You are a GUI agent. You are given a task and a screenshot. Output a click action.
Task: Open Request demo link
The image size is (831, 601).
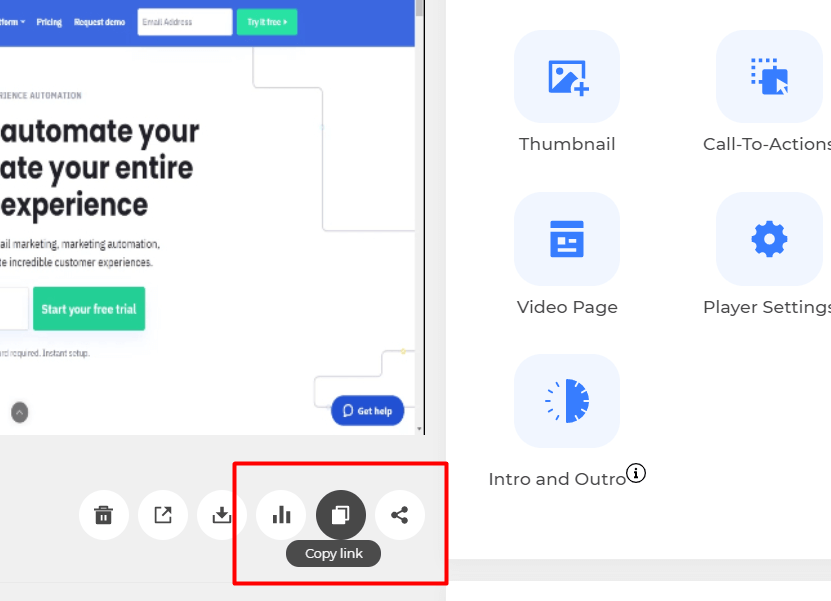(x=100, y=22)
